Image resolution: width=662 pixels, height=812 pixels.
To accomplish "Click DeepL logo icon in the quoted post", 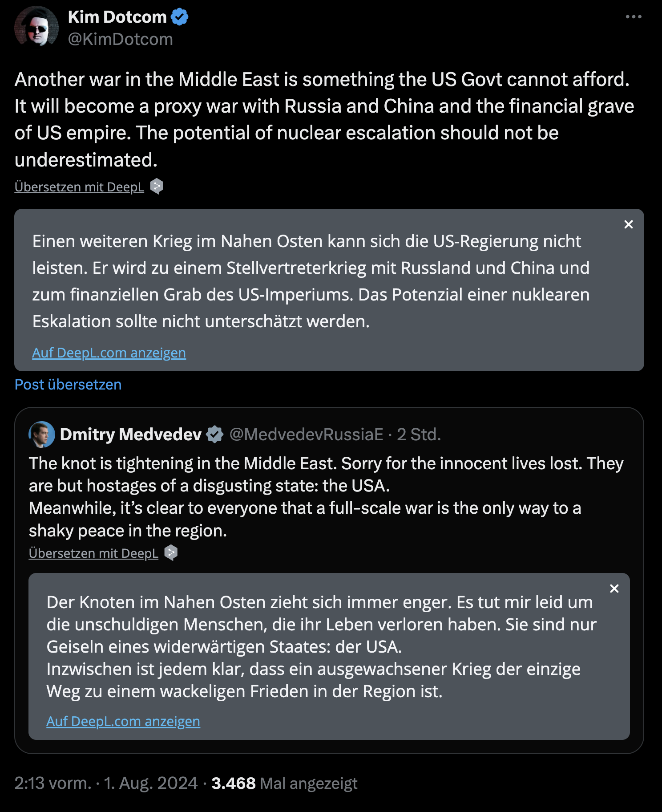I will [x=171, y=553].
